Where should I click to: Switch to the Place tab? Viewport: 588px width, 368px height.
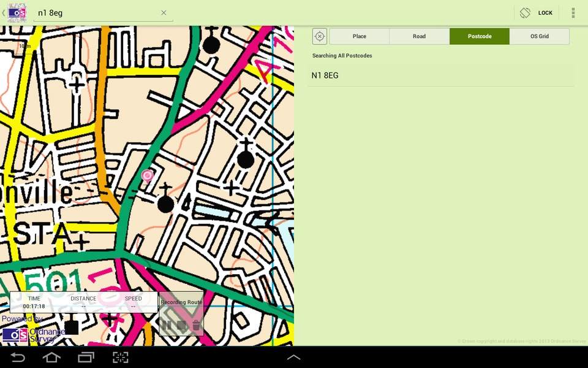(360, 36)
